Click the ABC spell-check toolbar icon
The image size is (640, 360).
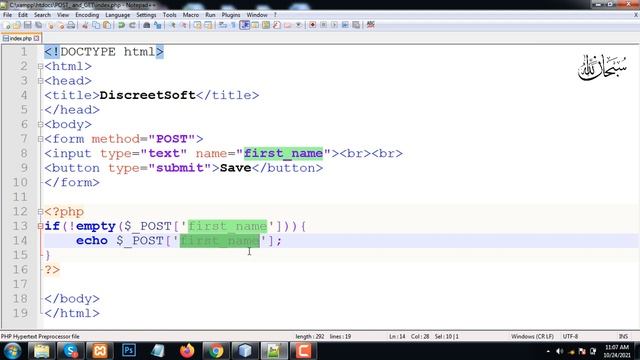point(371,25)
